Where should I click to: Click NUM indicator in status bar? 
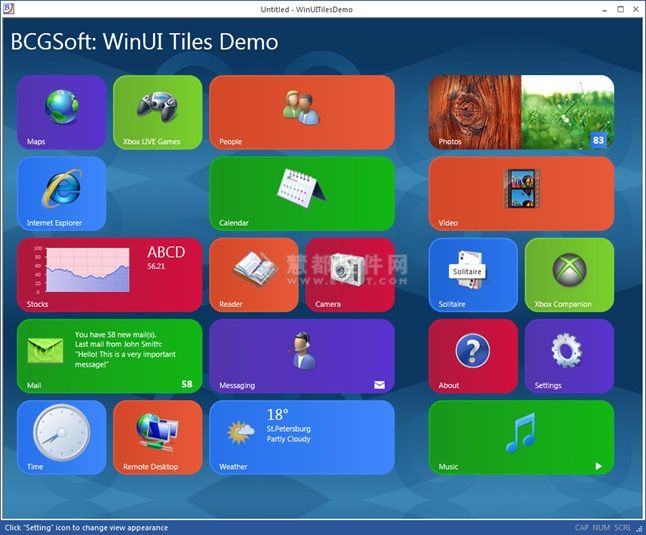click(601, 528)
